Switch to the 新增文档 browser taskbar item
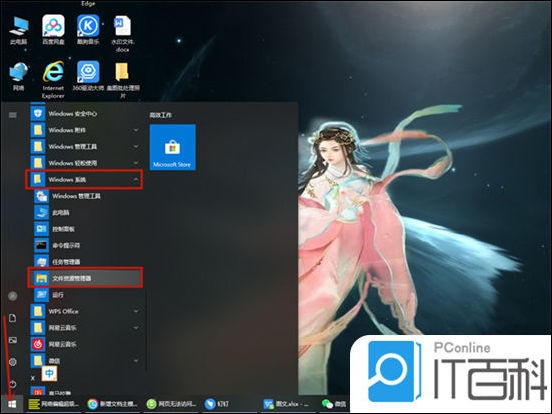The width and height of the screenshot is (552, 414). [x=113, y=404]
